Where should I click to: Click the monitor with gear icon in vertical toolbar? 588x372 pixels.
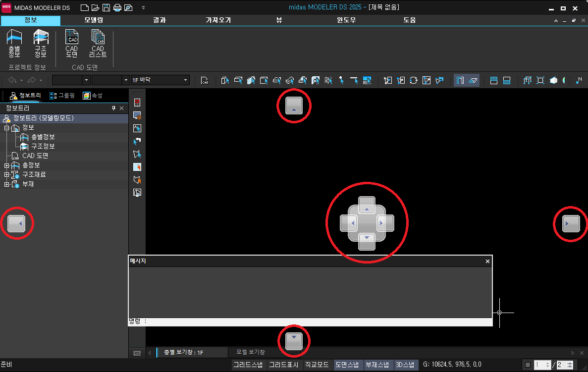(137, 115)
